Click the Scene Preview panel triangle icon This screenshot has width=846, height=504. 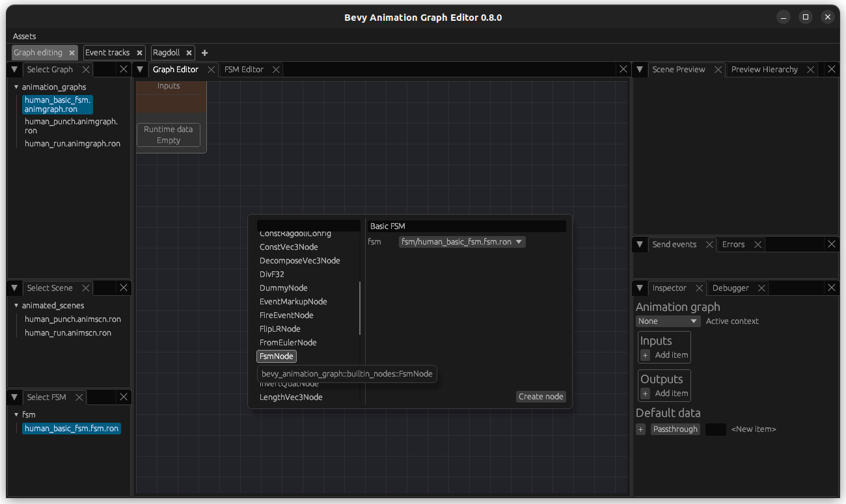639,69
